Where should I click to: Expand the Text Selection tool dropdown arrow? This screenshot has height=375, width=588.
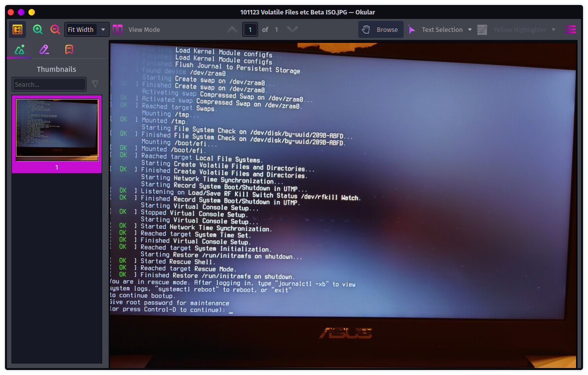pyautogui.click(x=469, y=29)
